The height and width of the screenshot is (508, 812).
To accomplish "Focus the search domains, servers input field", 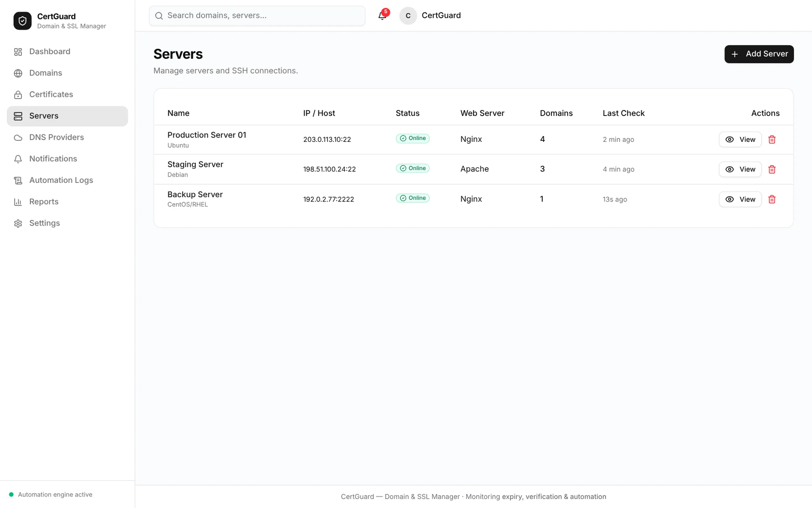I will click(257, 16).
